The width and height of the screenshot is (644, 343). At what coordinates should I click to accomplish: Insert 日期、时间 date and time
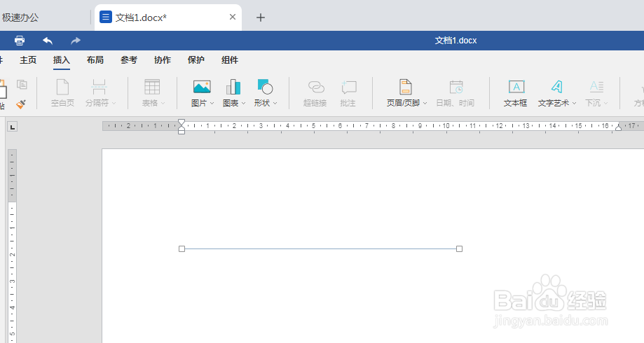(x=455, y=93)
